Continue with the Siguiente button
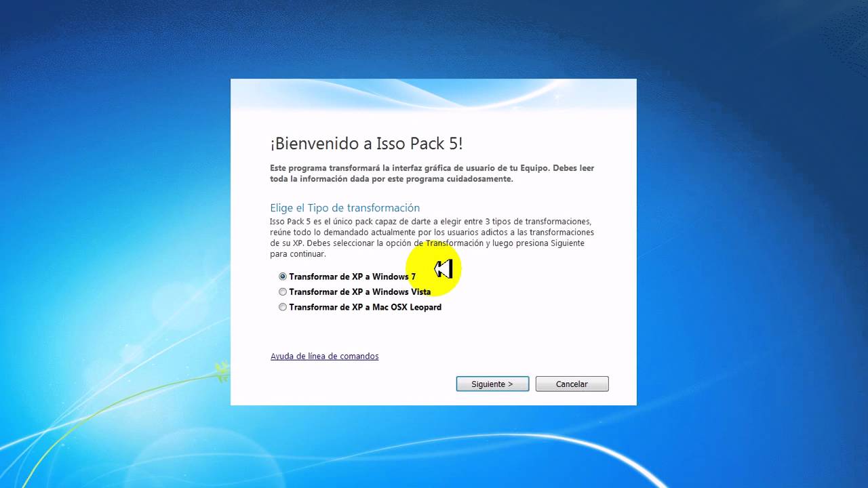 point(492,384)
